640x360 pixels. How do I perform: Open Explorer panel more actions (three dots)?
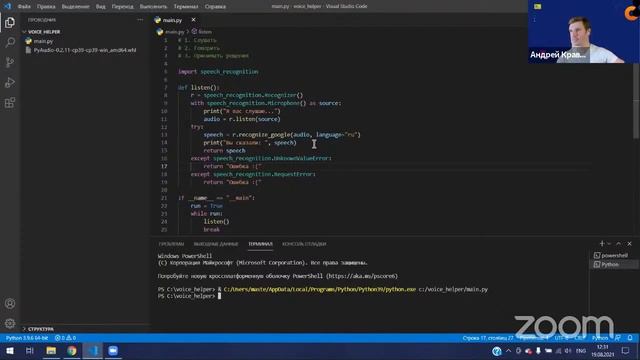140,20
